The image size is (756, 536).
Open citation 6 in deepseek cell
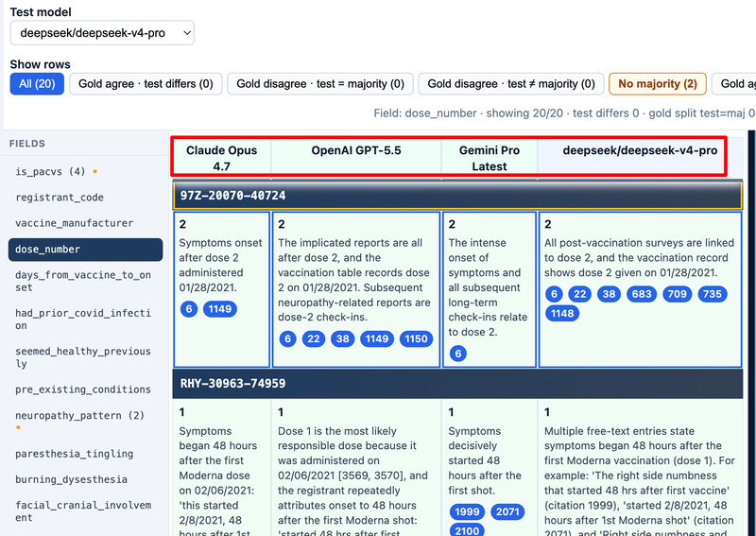click(x=554, y=294)
